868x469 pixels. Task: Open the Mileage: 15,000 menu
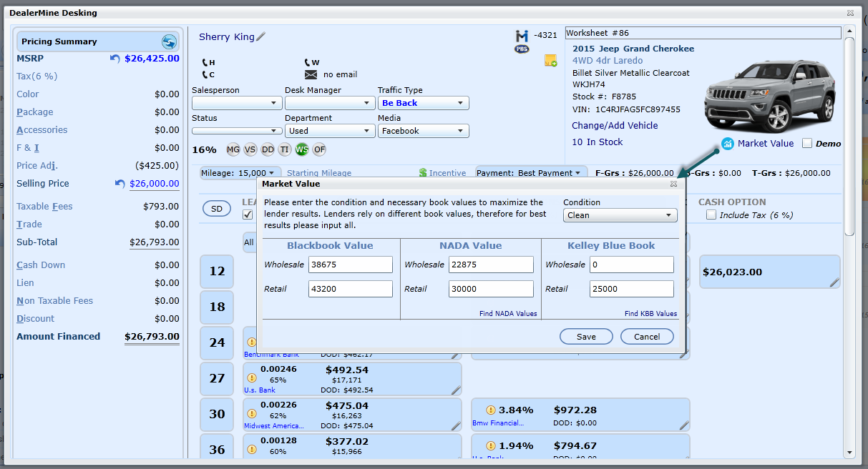pyautogui.click(x=239, y=173)
